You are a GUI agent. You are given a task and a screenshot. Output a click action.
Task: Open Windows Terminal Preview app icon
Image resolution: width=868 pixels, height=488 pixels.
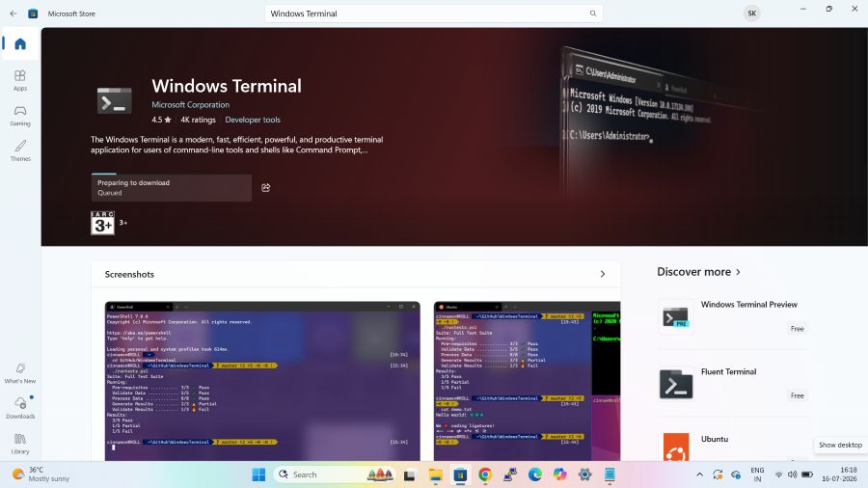676,317
